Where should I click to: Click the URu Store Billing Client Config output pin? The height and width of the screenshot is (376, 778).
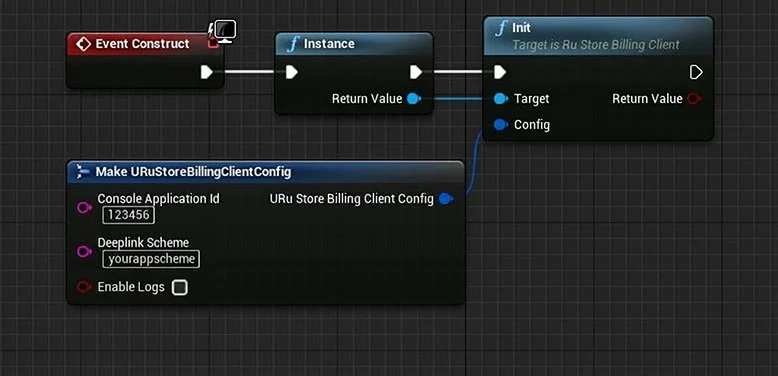(x=446, y=199)
